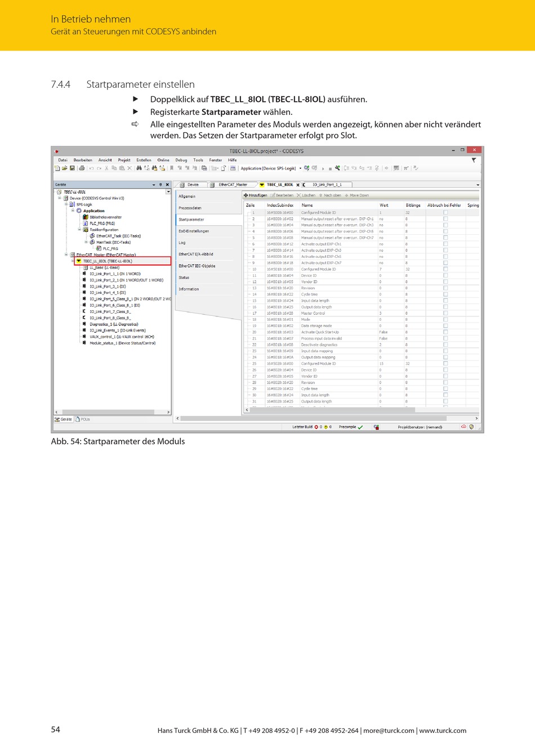535x756 pixels.
Task: Open the project tree combo dropdown
Action: [x=168, y=192]
